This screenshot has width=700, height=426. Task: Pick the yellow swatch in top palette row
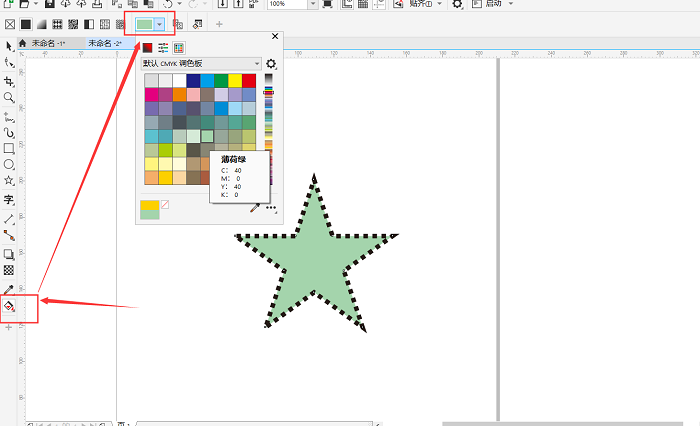coord(235,80)
